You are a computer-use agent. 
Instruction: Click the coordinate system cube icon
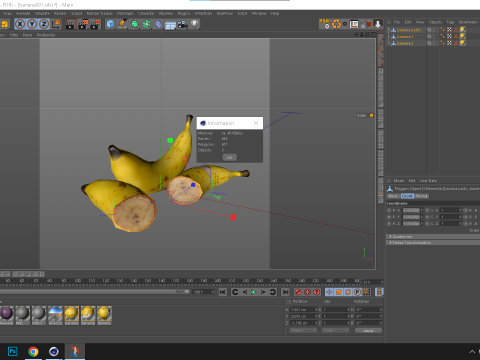pos(56,24)
